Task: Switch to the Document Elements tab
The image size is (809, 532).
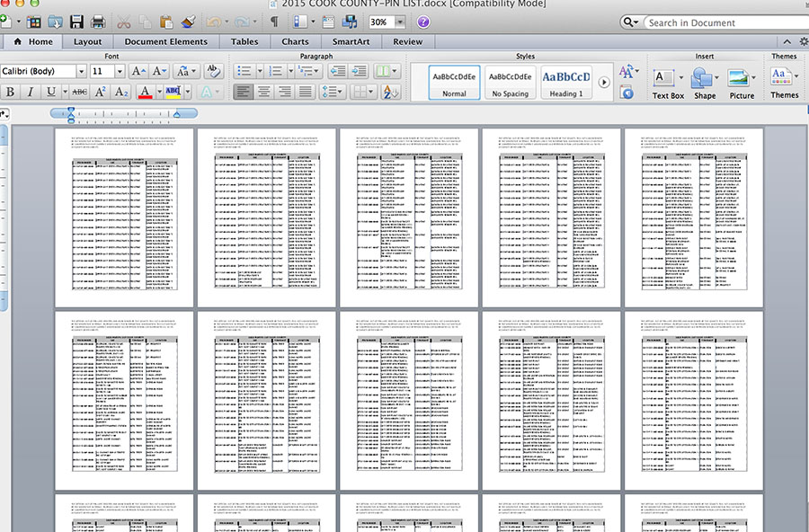Action: pyautogui.click(x=165, y=41)
